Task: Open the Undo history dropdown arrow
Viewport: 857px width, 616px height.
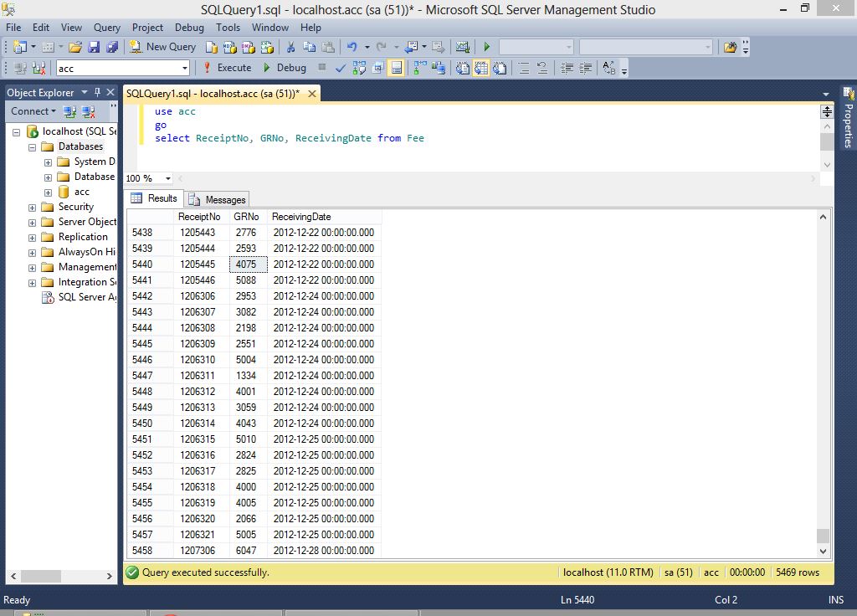Action: [x=367, y=48]
